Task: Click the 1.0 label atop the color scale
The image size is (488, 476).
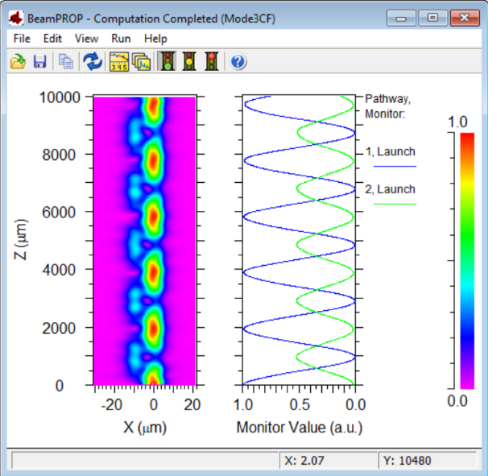Action: point(458,122)
